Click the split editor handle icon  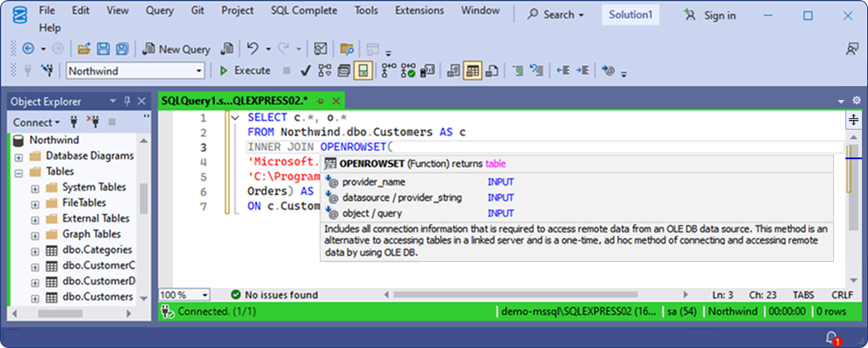click(x=853, y=119)
